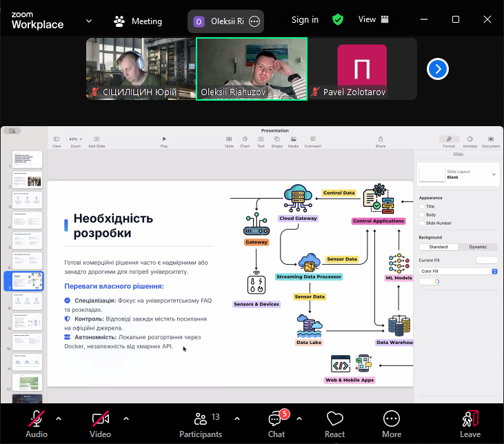The image size is (504, 444).
Task: Click the green security shield icon
Action: pos(338,20)
